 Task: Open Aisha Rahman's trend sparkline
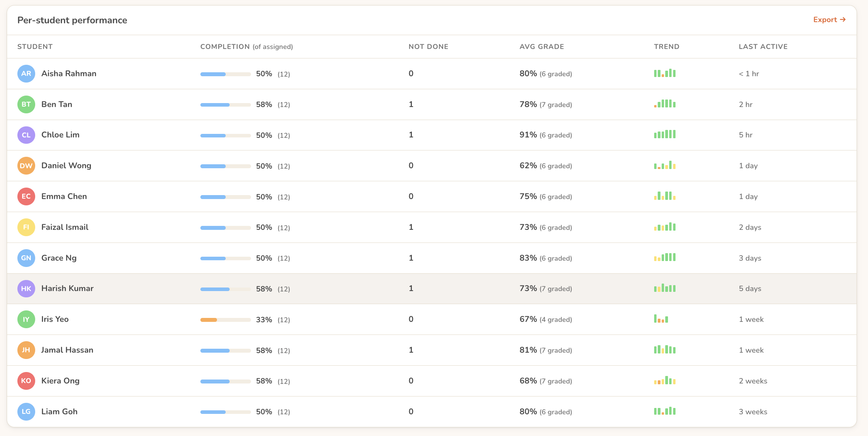click(665, 73)
